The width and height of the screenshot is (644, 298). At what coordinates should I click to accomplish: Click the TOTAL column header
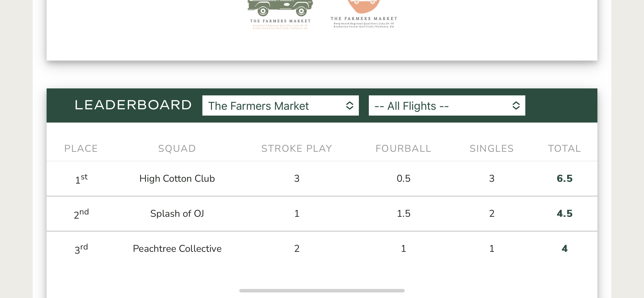point(564,149)
